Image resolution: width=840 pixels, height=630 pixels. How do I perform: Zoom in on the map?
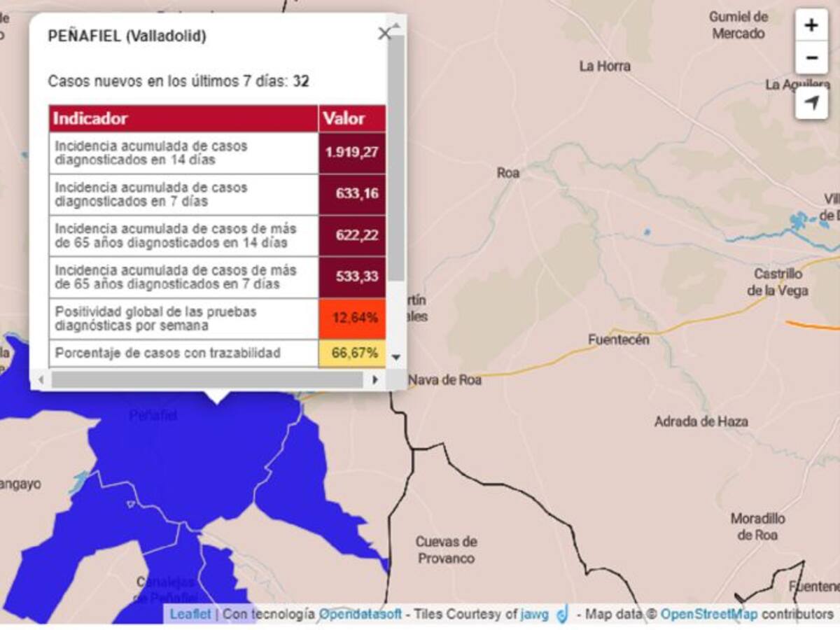click(811, 26)
